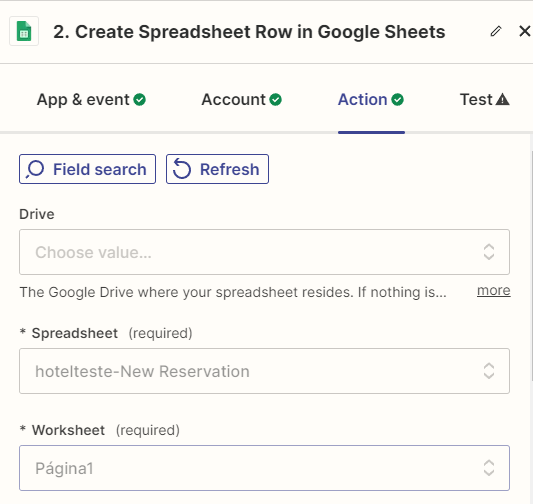Click the magnifier icon in Field search
This screenshot has width=533, height=504.
35,169
